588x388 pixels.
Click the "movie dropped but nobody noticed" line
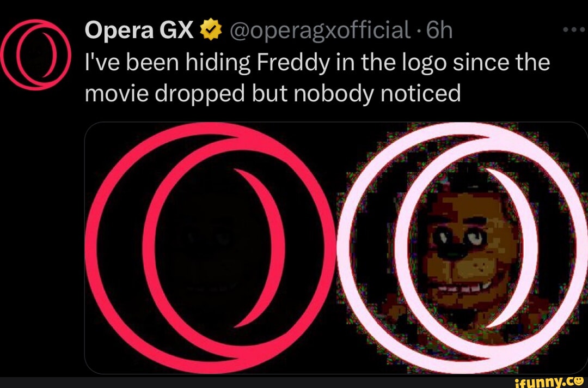(272, 94)
